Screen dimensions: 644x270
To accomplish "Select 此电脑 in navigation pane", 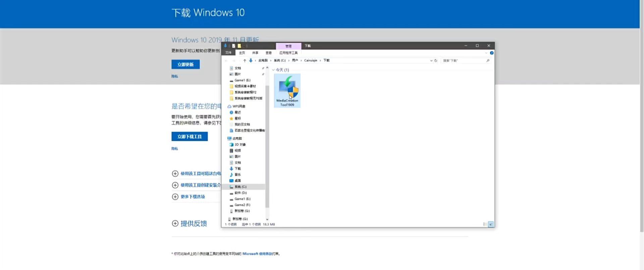I will point(237,138).
